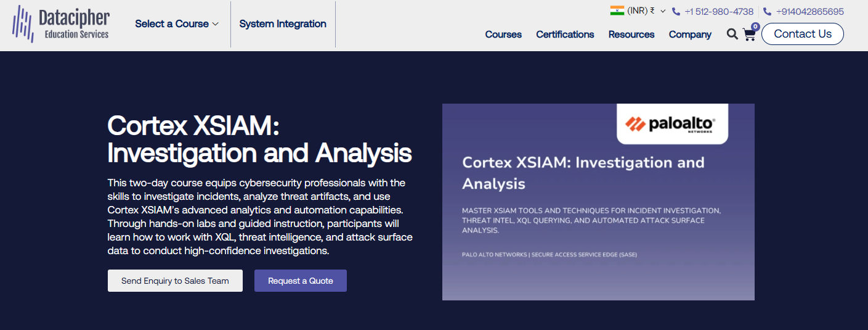This screenshot has width=868, height=330.
Task: Click the Contact Us button
Action: tap(803, 34)
